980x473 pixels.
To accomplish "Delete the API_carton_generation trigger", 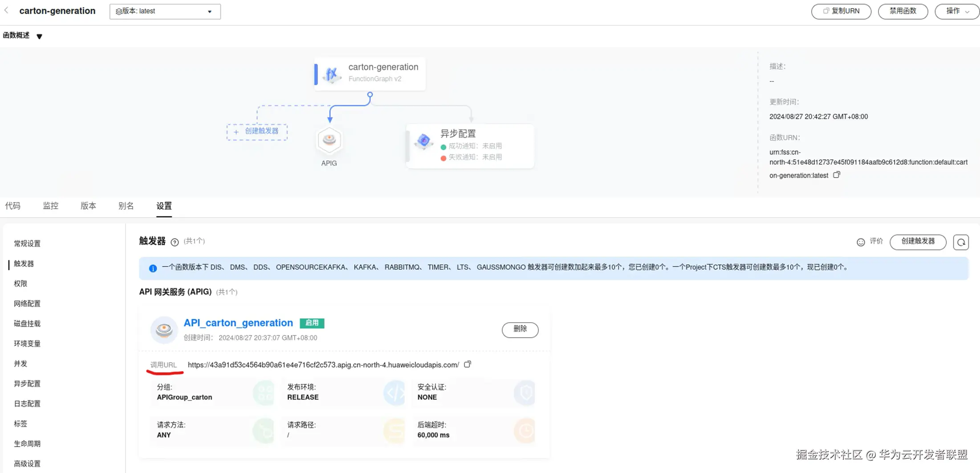I will pyautogui.click(x=520, y=329).
